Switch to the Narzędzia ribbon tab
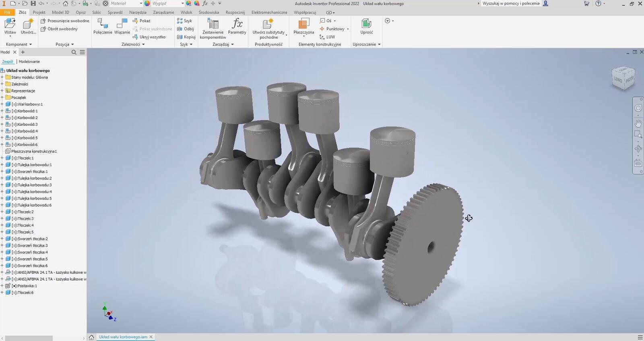 138,12
